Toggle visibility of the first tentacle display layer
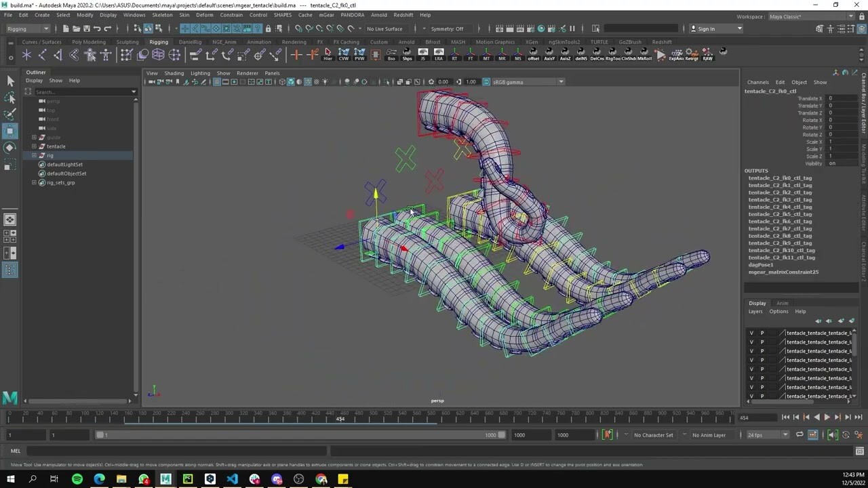This screenshot has width=868, height=488. [751, 333]
